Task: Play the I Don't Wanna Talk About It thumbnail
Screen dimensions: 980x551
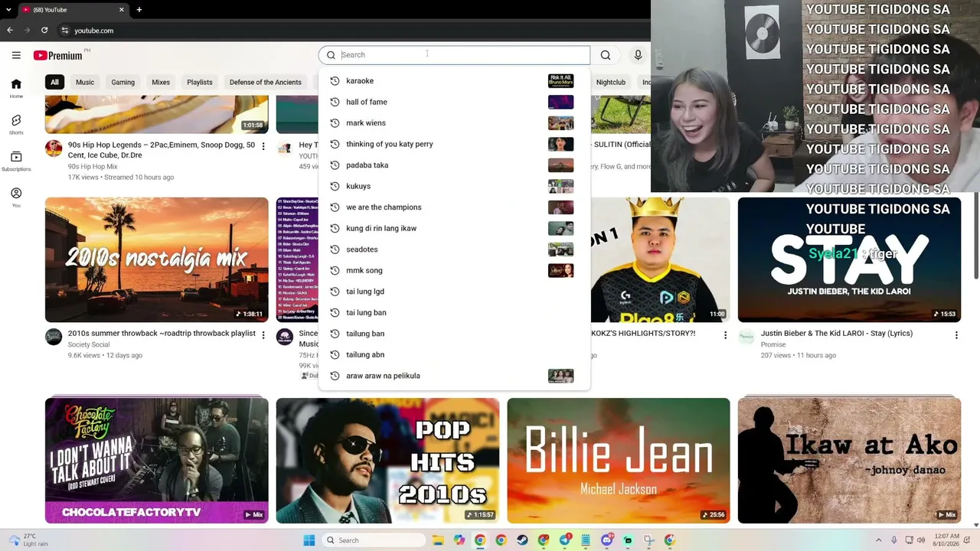Action: coord(157,461)
